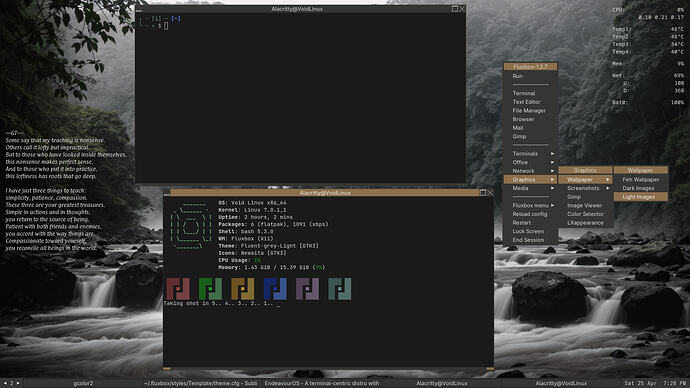Viewport: 690px width, 388px height.
Task: Click the Fluxbox-1.3.7 menu title
Action: pos(530,67)
